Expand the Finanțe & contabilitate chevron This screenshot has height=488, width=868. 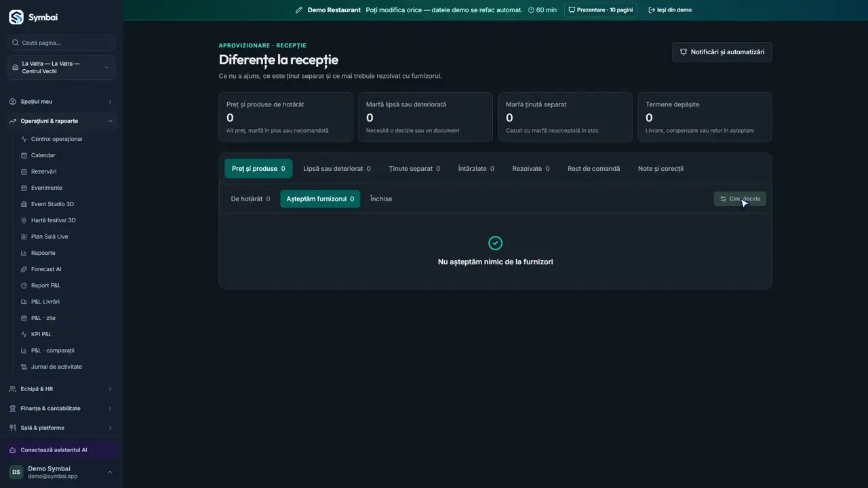pos(110,409)
